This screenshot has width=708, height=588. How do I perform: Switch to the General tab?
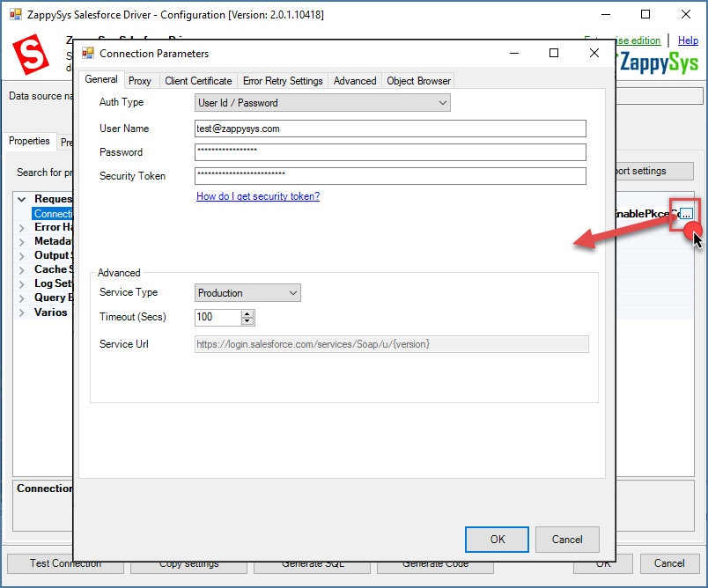[101, 79]
